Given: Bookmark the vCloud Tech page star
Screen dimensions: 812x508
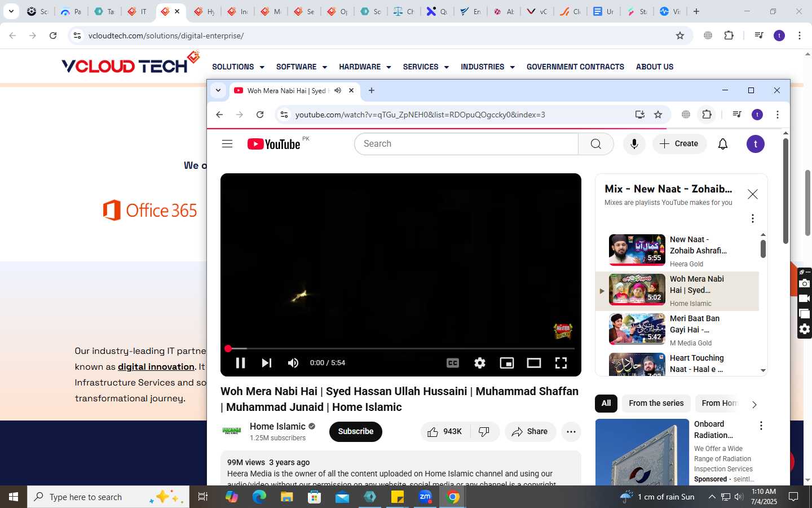Looking at the screenshot, I should pos(680,36).
